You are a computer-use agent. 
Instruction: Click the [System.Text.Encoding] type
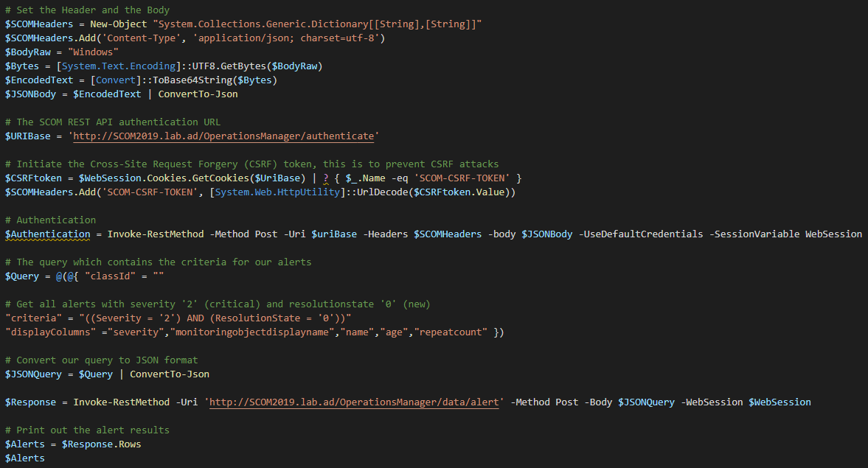point(119,66)
